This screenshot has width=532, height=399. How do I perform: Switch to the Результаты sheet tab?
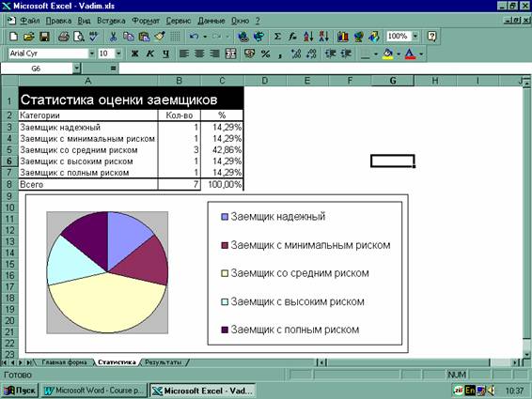click(164, 362)
